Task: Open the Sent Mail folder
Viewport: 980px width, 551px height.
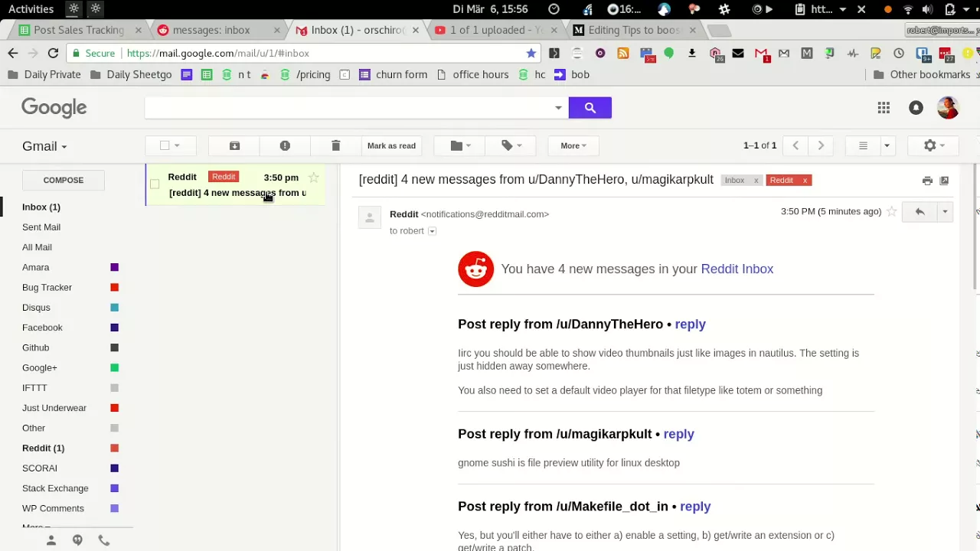Action: pos(41,227)
